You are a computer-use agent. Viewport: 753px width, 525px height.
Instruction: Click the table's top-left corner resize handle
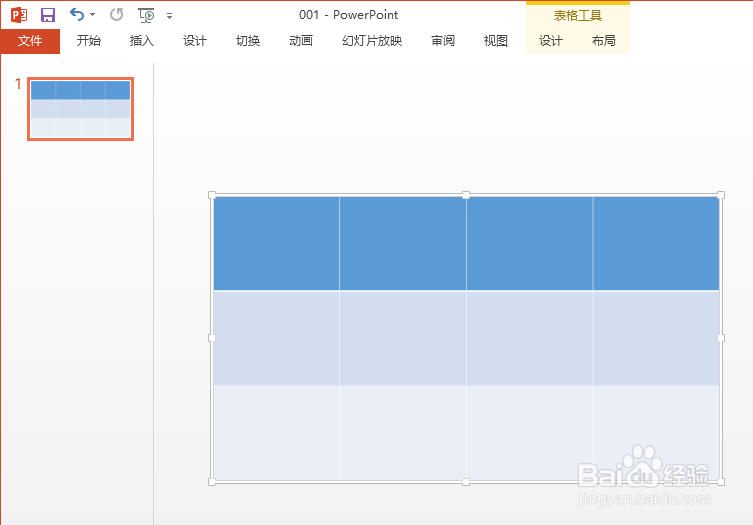point(212,195)
